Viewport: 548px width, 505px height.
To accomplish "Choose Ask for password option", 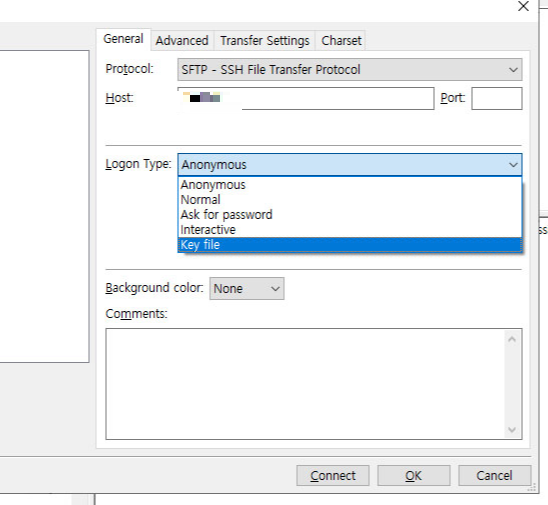I will [350, 215].
